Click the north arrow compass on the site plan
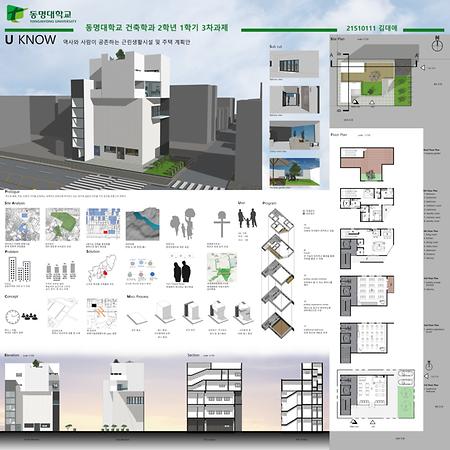 tap(437, 44)
